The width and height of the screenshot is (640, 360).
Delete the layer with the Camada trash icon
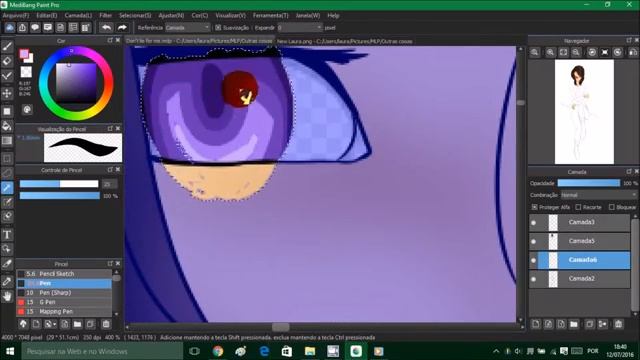[x=618, y=324]
